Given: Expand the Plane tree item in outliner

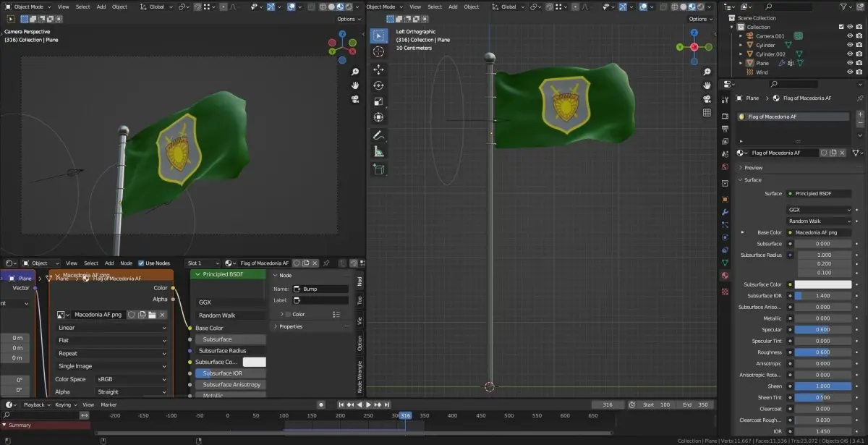Looking at the screenshot, I should [x=741, y=63].
